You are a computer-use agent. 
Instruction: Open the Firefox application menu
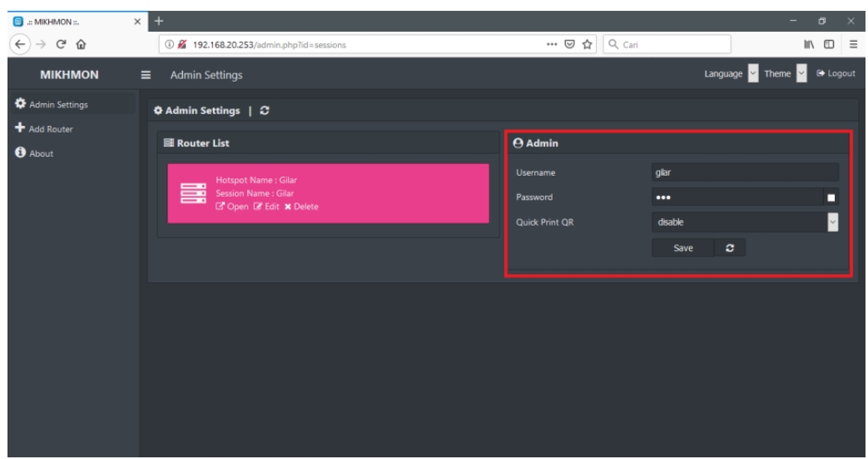click(853, 44)
